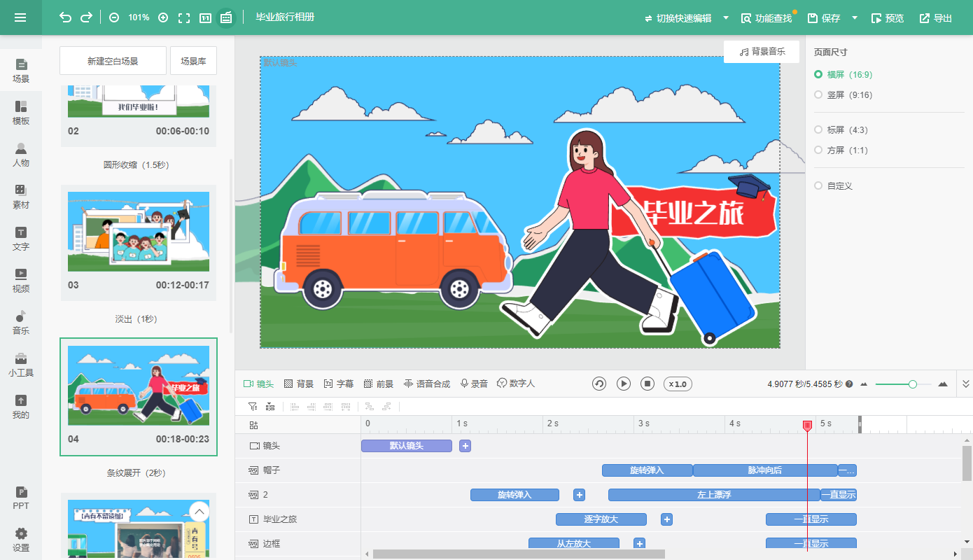The image size is (973, 560).
Task: Open help icon next to duration
Action: (849, 384)
